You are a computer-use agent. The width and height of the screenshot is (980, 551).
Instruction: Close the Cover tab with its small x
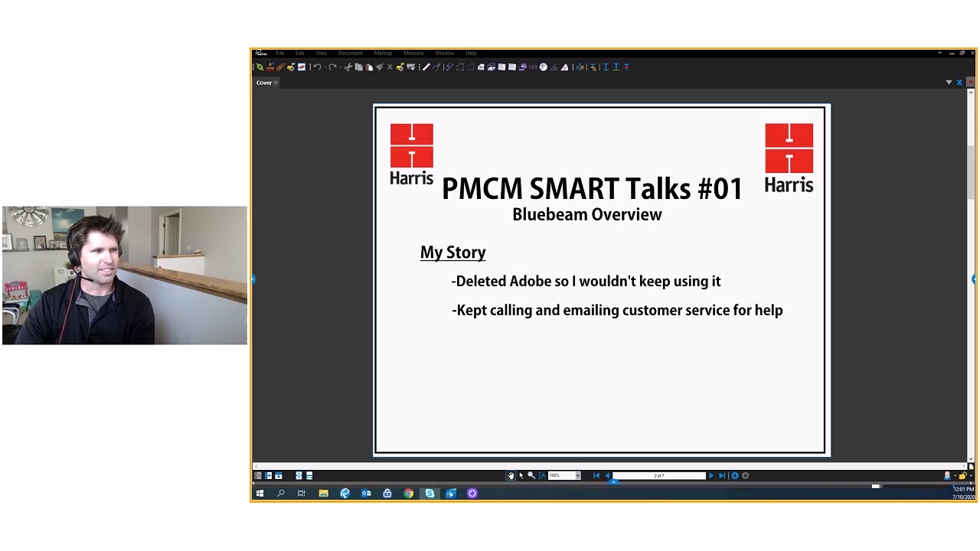coord(276,83)
